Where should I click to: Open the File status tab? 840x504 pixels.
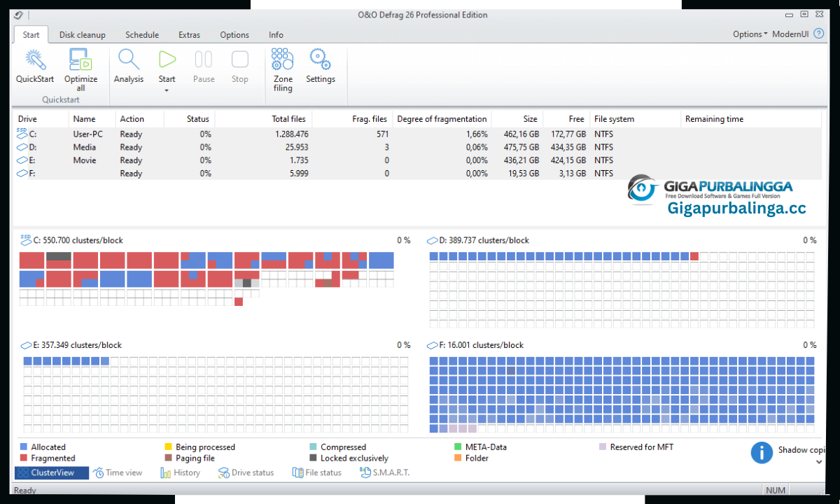[x=316, y=472]
